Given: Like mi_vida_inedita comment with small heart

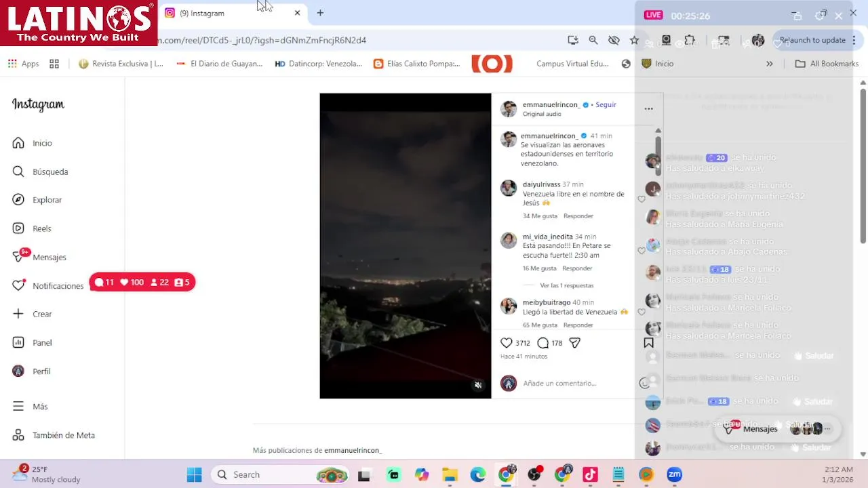Looking at the screenshot, I should 642,251.
